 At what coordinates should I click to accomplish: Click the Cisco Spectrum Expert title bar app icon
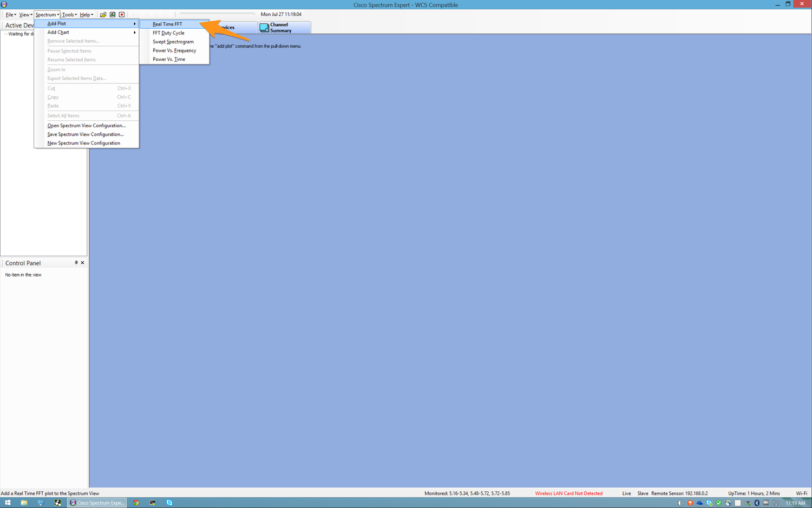click(x=4, y=4)
